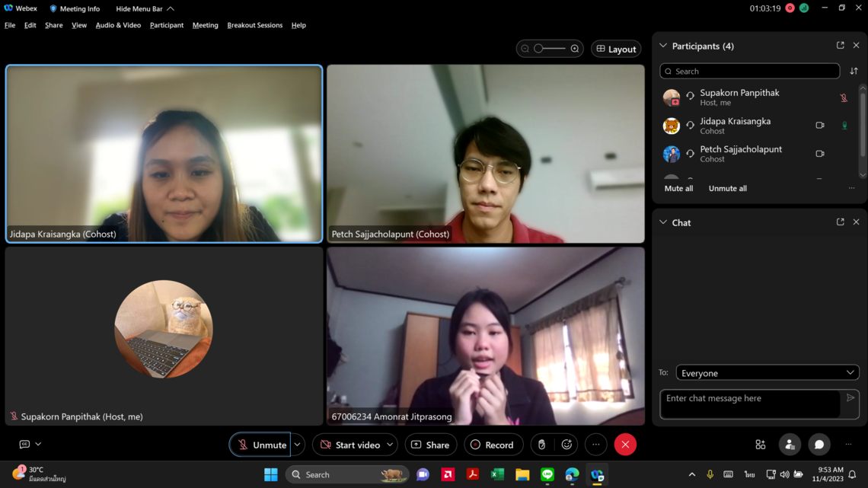Pop out the Participants panel
Screen dimensions: 868x488
click(840, 46)
